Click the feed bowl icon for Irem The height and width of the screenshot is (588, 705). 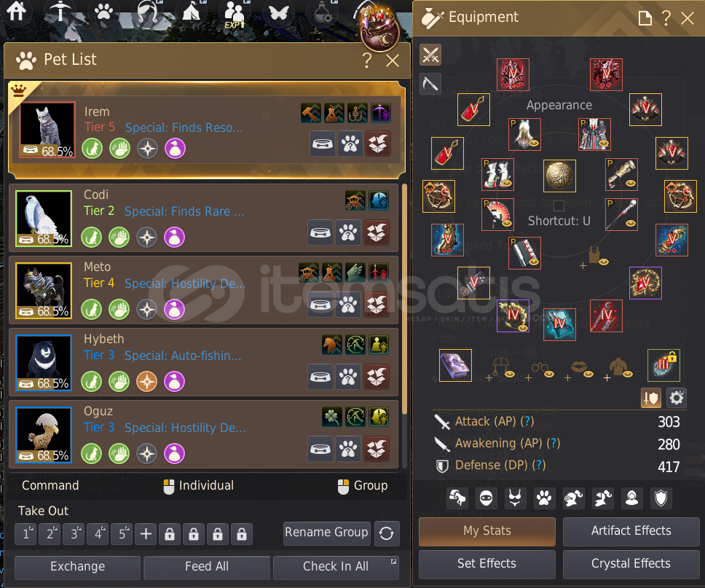coord(323,144)
